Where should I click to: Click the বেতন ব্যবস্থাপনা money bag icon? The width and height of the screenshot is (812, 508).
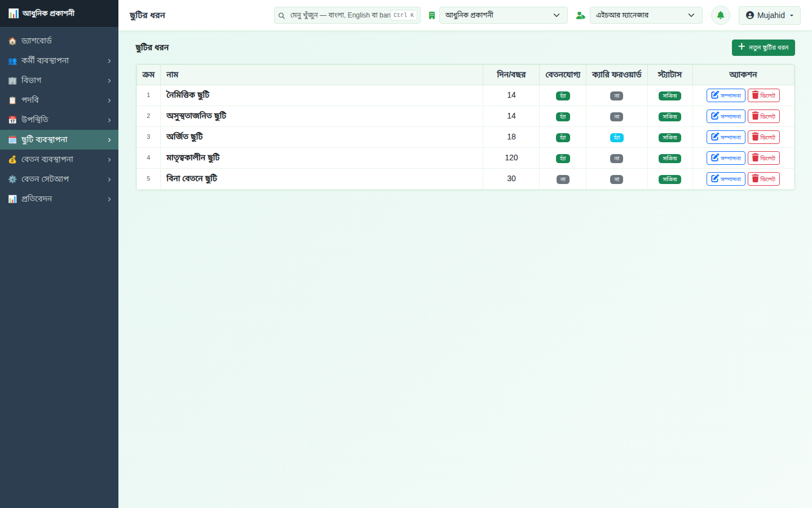click(12, 160)
